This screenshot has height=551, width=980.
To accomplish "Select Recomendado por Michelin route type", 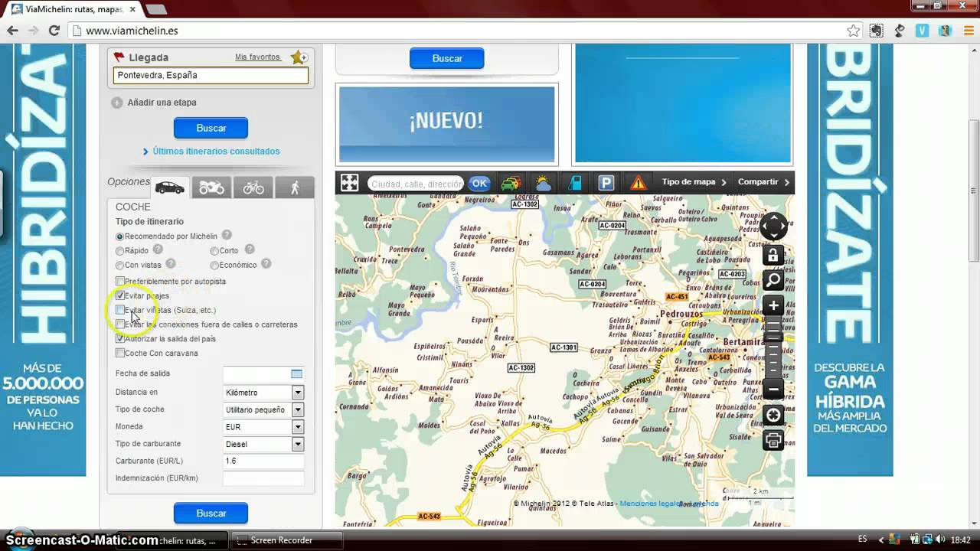I will point(120,236).
